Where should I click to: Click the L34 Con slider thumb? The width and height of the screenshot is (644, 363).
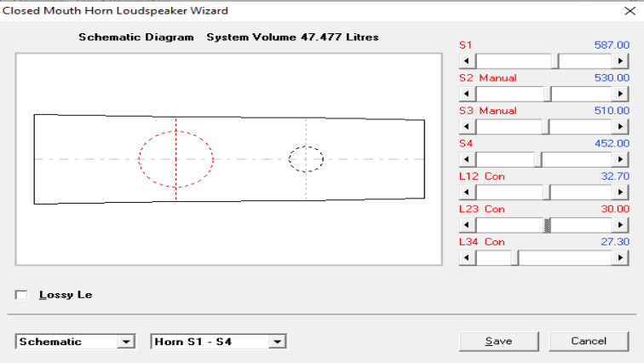click(515, 257)
